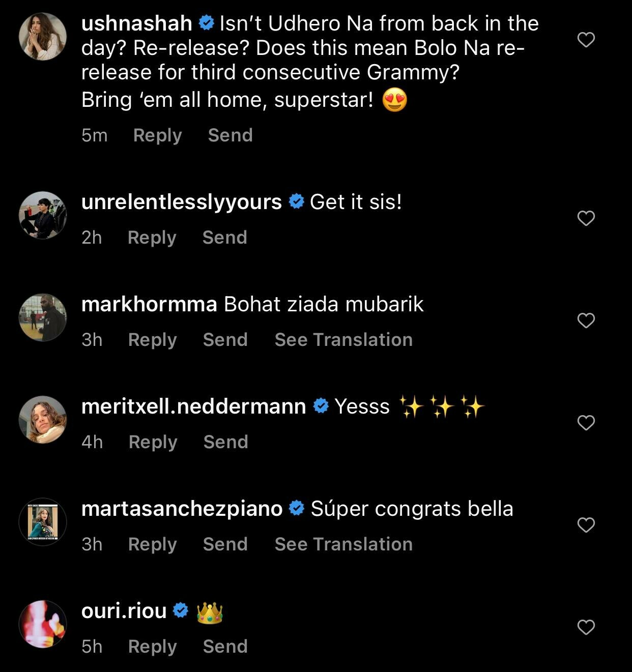Send ouri.riou's comment
The width and height of the screenshot is (632, 672).
tap(225, 647)
